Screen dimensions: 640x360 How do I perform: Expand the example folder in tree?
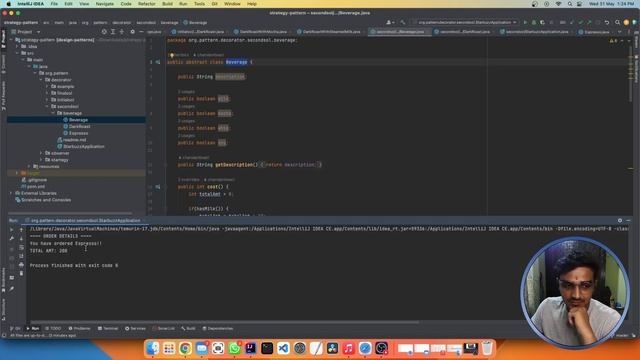pos(47,87)
